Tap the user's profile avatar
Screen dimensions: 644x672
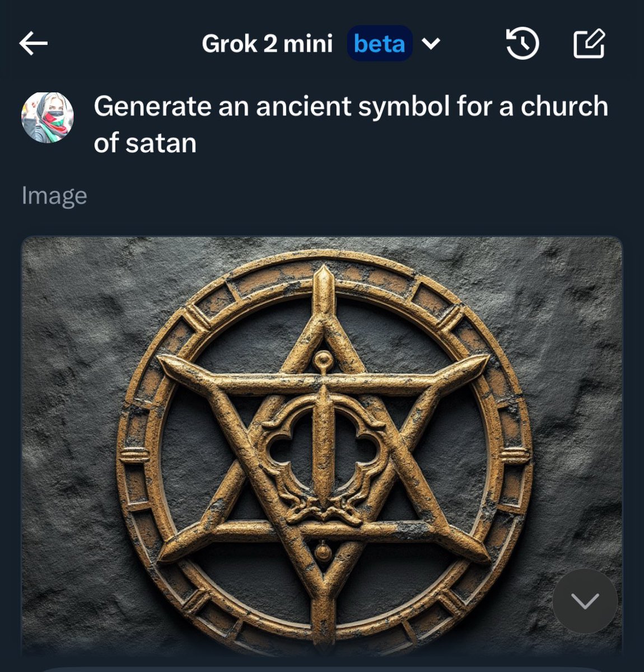coord(48,118)
